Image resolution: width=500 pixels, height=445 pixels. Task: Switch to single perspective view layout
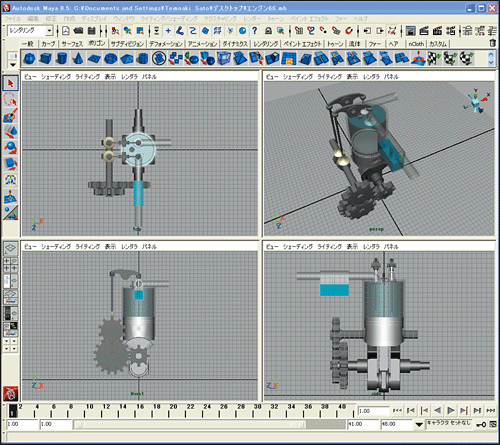11,248
